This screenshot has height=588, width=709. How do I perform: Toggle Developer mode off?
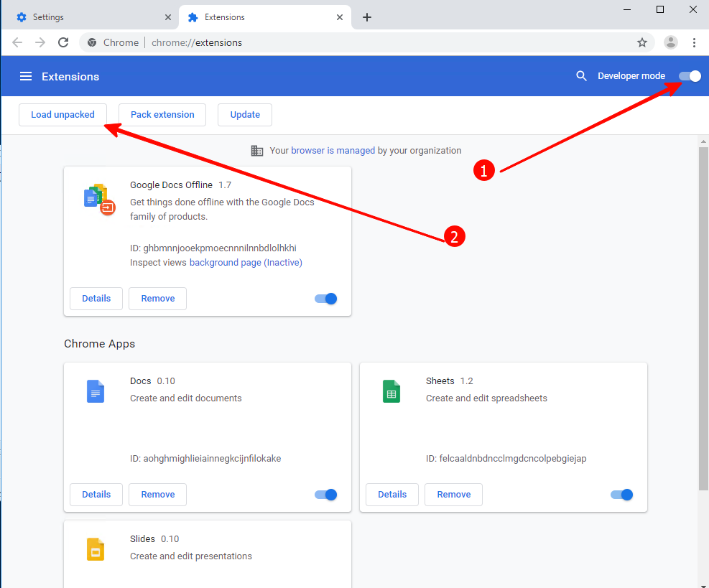[690, 76]
